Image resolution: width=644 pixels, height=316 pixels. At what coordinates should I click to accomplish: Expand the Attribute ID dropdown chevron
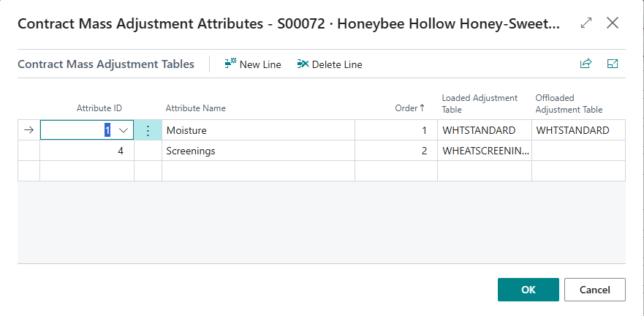123,130
